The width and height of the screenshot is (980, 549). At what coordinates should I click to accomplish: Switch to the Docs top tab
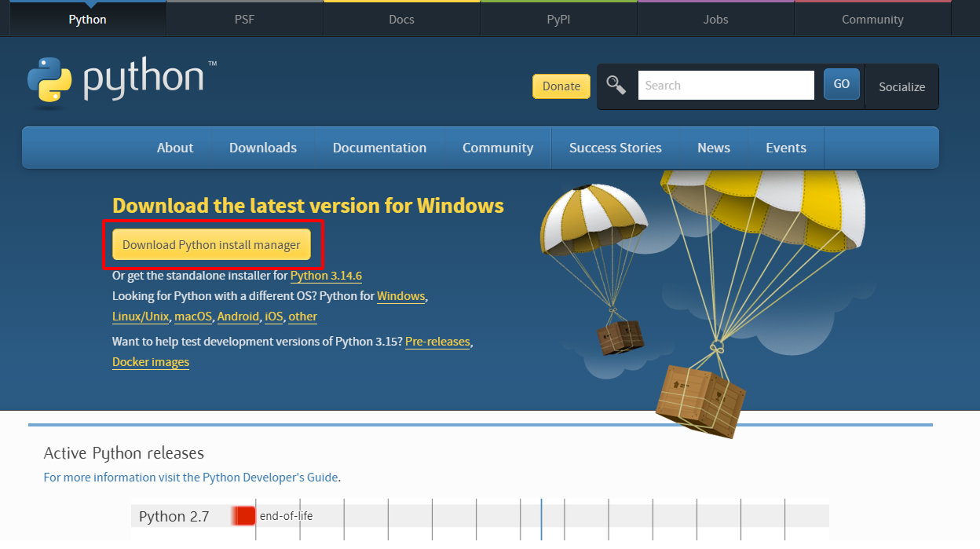[401, 20]
